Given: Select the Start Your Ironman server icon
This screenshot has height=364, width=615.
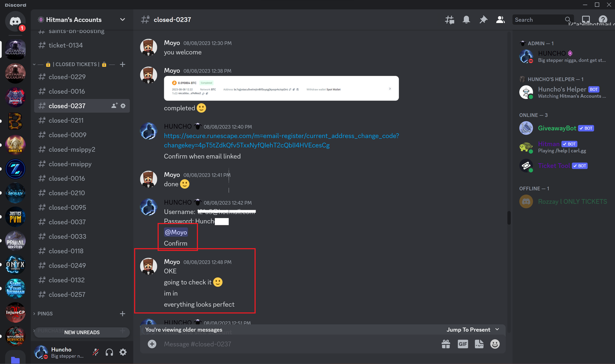Looking at the screenshot, I should (x=15, y=289).
